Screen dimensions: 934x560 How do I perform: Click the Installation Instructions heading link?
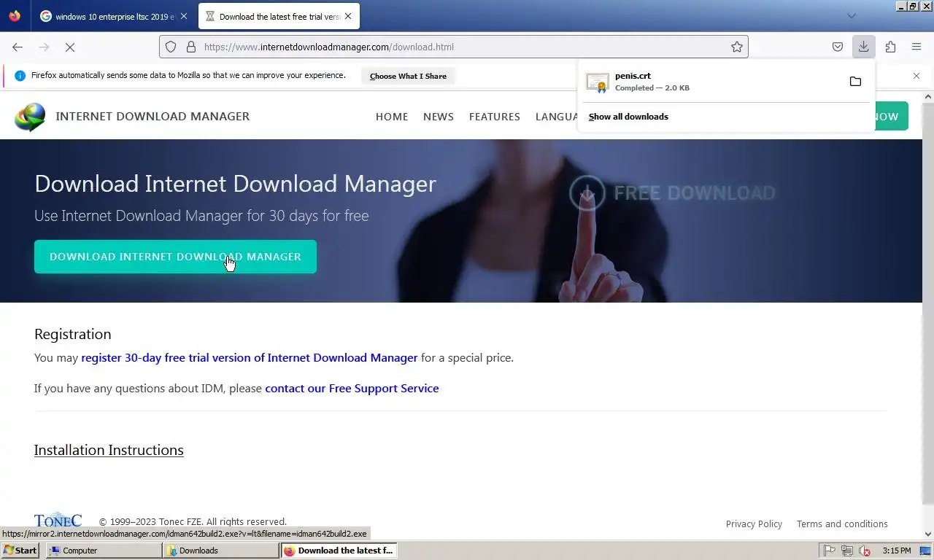pos(109,450)
